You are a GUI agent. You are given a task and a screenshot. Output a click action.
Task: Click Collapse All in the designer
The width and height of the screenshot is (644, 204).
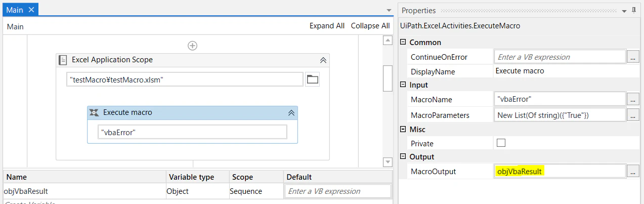pos(370,26)
